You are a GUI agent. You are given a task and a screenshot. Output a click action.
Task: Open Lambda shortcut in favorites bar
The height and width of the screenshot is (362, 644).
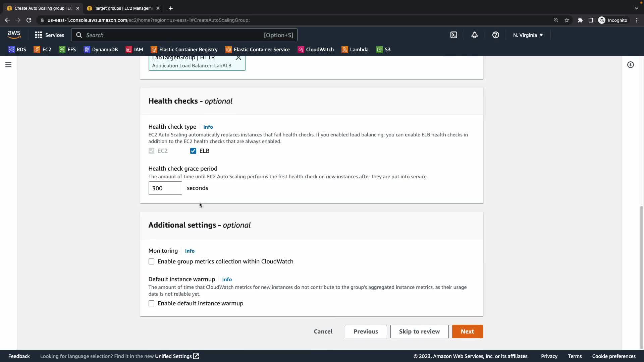(355, 50)
